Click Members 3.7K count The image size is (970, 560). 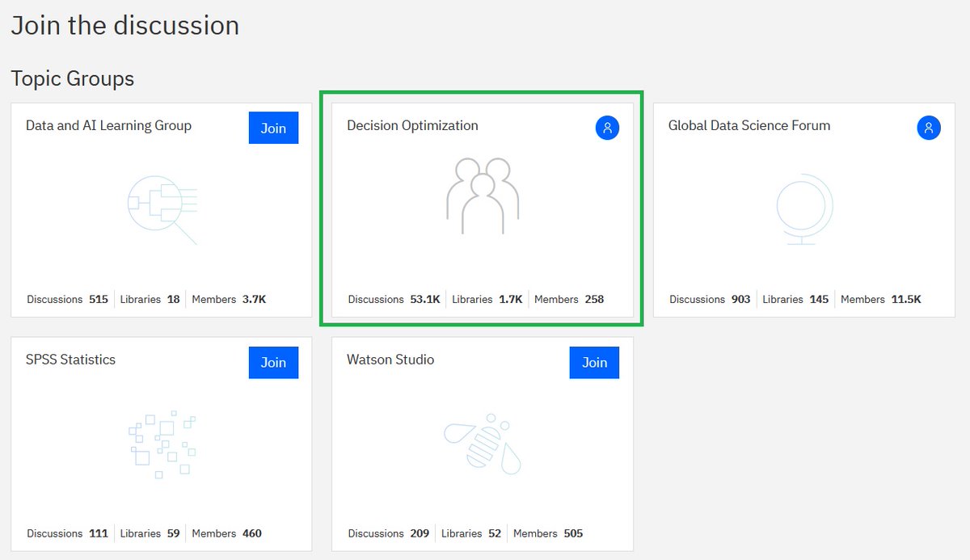[x=229, y=299]
